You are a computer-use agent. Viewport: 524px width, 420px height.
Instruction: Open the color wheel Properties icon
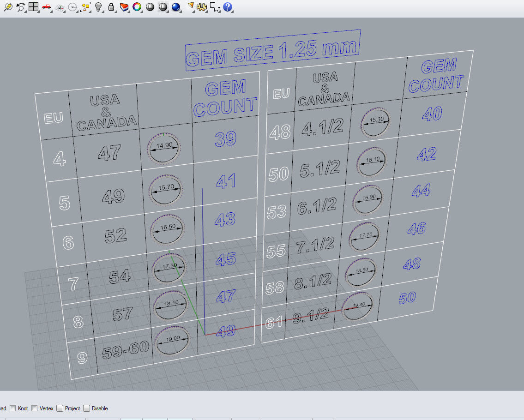coord(137,6)
